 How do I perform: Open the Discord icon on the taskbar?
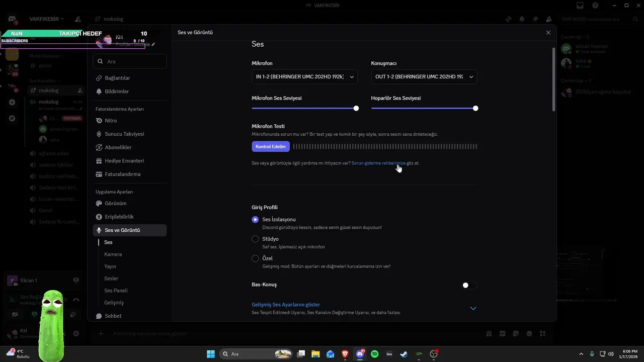pos(360,354)
